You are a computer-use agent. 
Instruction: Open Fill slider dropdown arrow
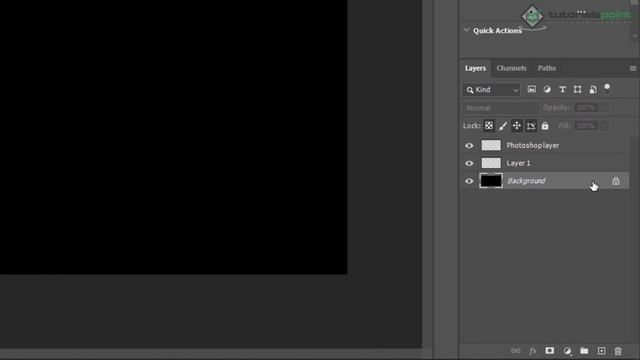(x=604, y=126)
